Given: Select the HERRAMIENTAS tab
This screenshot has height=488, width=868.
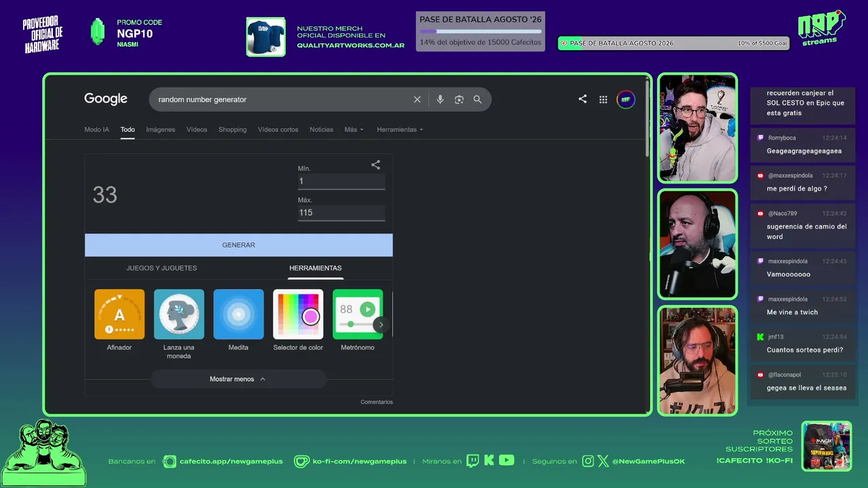Looking at the screenshot, I should 315,268.
